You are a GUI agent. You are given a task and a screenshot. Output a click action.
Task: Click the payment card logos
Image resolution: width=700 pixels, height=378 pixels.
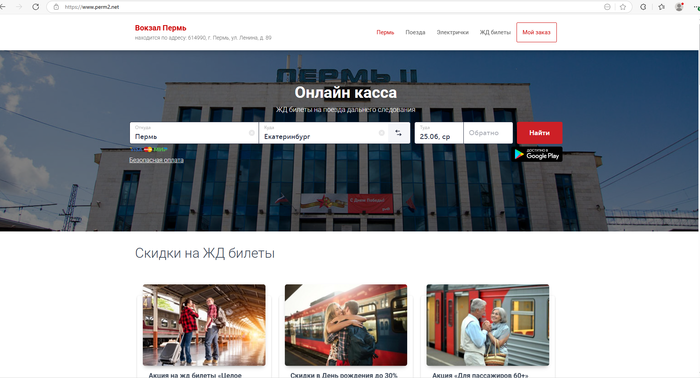coord(149,150)
